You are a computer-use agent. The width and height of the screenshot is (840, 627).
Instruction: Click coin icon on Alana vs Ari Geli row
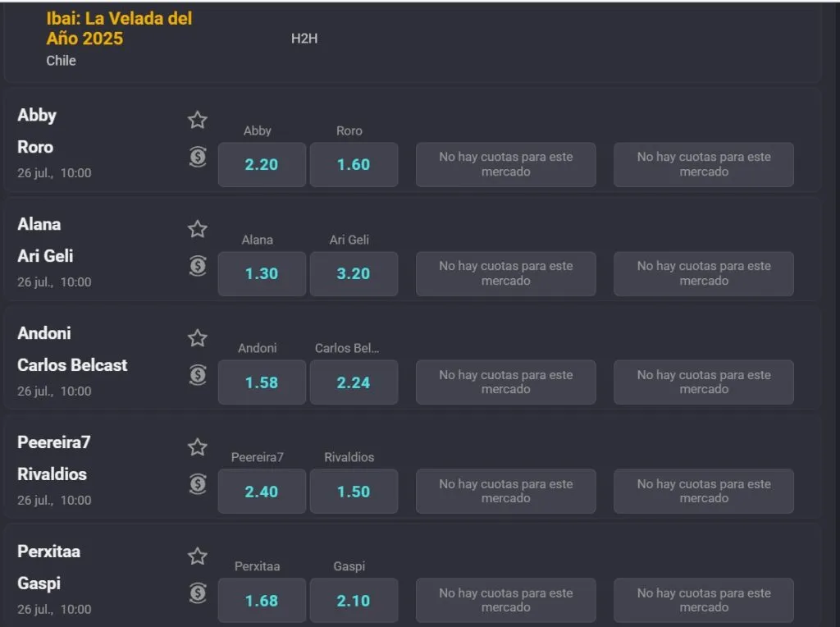(198, 266)
